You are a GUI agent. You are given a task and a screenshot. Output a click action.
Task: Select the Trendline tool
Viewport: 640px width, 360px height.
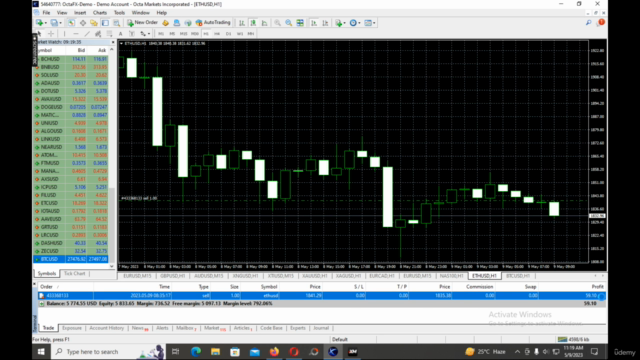[87, 34]
